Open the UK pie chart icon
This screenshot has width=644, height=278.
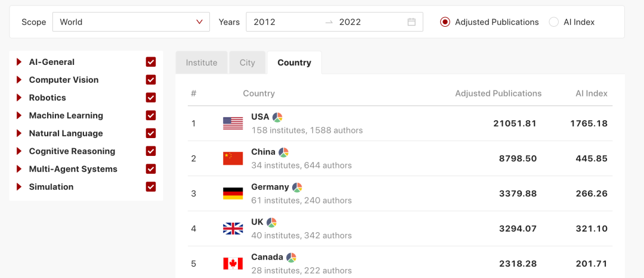pyautogui.click(x=271, y=222)
